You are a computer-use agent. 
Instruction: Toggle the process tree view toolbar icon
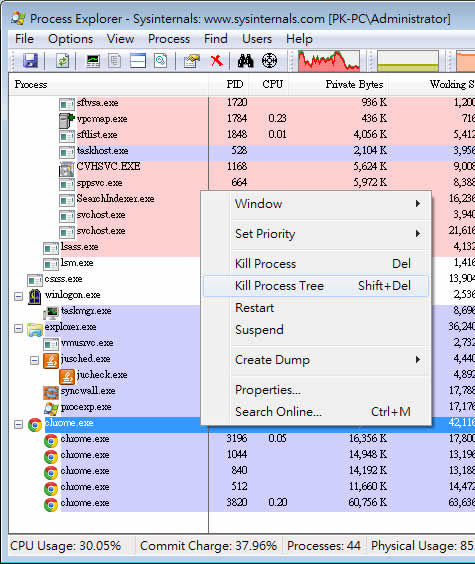pyautogui.click(x=115, y=60)
